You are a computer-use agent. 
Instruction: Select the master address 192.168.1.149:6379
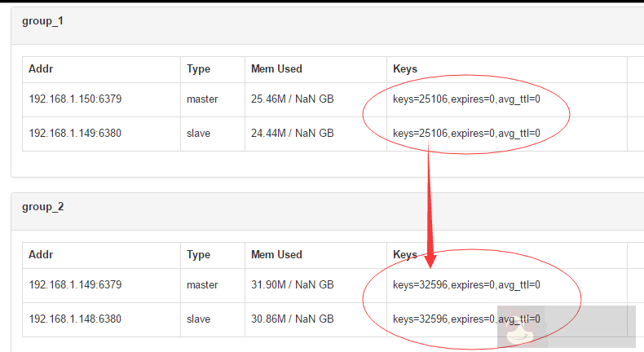[x=75, y=285]
